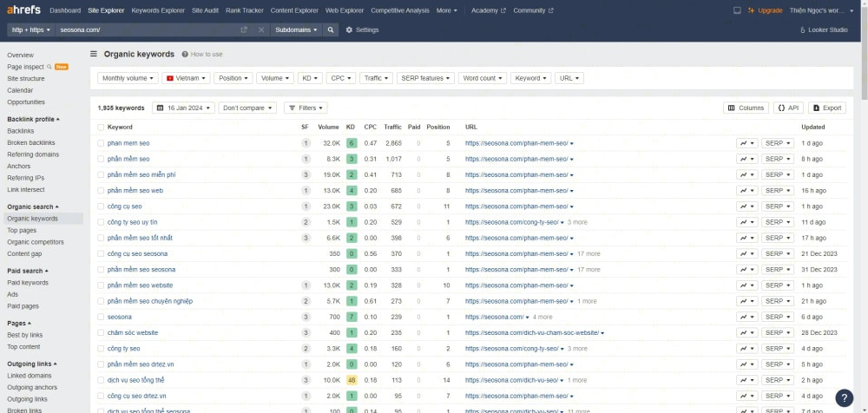Open trend chart for công cụ seo

click(746, 206)
